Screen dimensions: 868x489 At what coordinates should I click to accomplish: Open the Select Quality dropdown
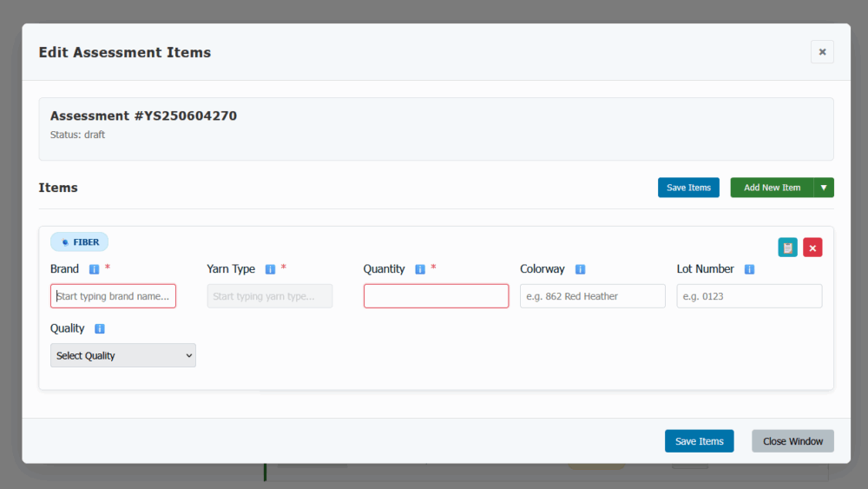click(123, 355)
